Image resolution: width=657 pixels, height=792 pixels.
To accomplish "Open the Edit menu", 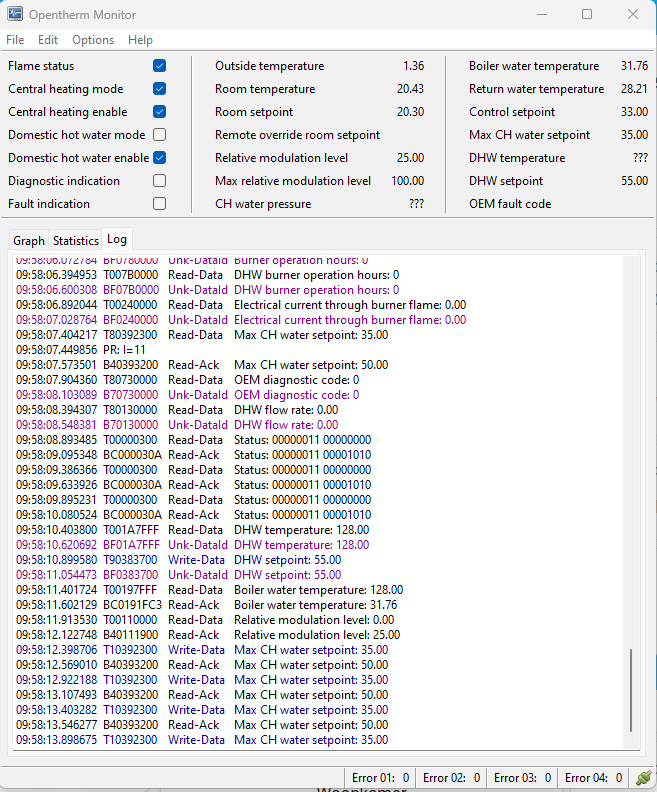I will tap(48, 40).
